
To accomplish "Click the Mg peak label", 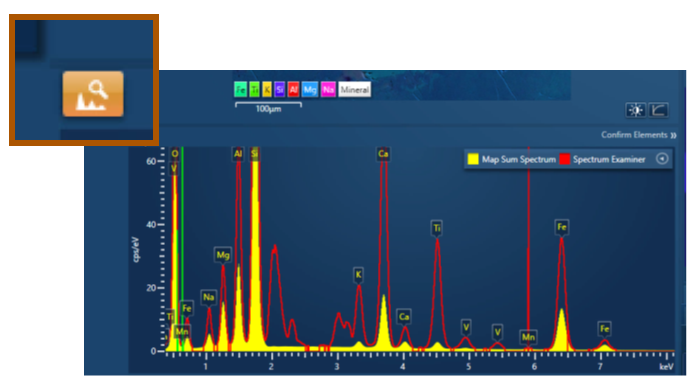I will click(223, 255).
